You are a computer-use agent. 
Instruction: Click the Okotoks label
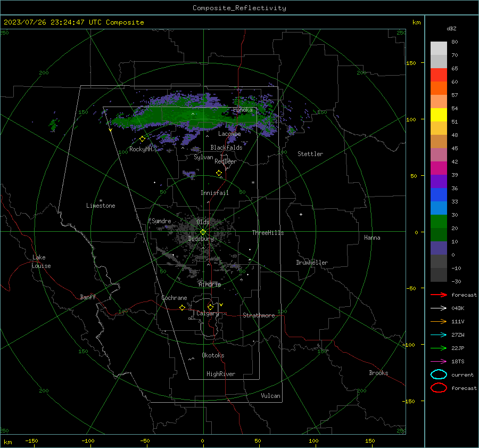tap(213, 355)
